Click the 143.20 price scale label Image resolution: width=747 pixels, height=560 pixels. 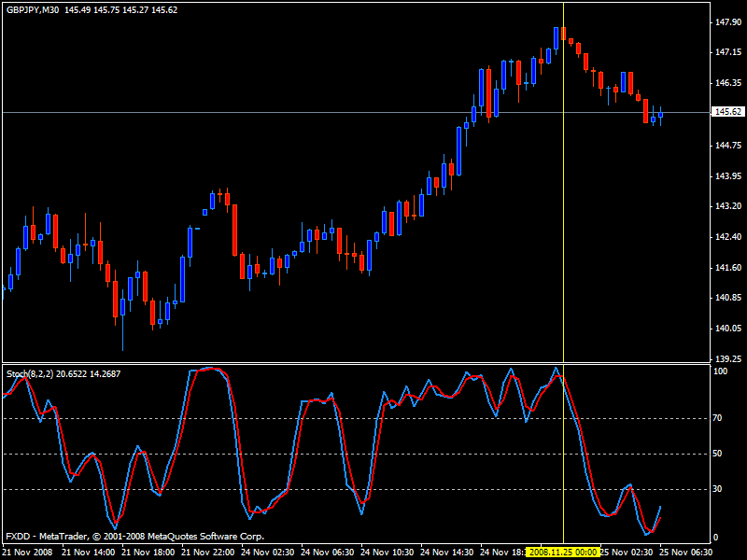726,205
